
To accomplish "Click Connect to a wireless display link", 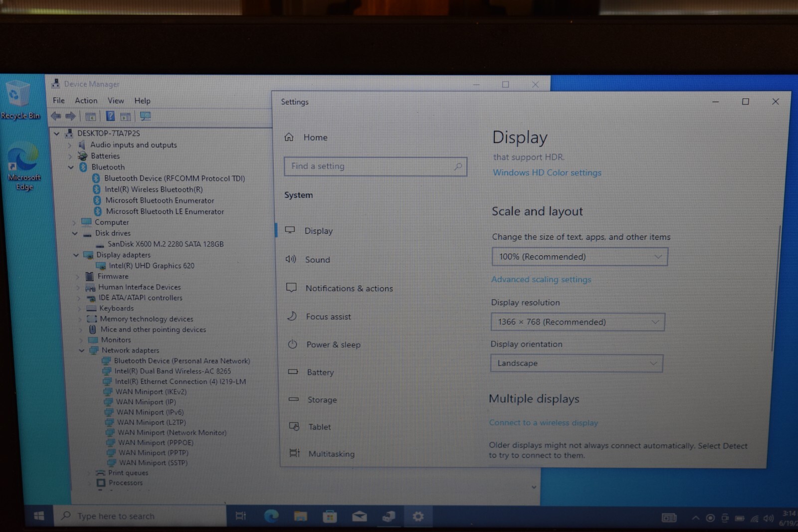I will (543, 423).
